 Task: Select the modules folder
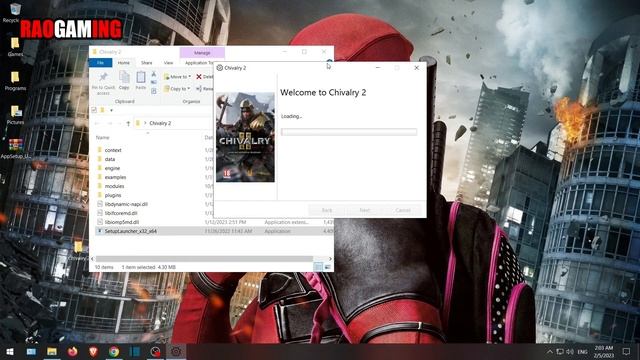[x=114, y=186]
